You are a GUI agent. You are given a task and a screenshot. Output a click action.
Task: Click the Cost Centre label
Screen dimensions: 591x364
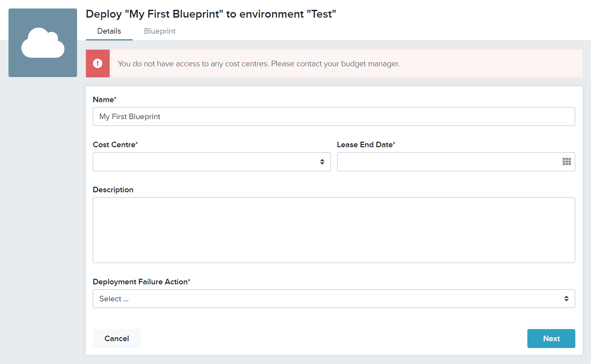pyautogui.click(x=115, y=145)
